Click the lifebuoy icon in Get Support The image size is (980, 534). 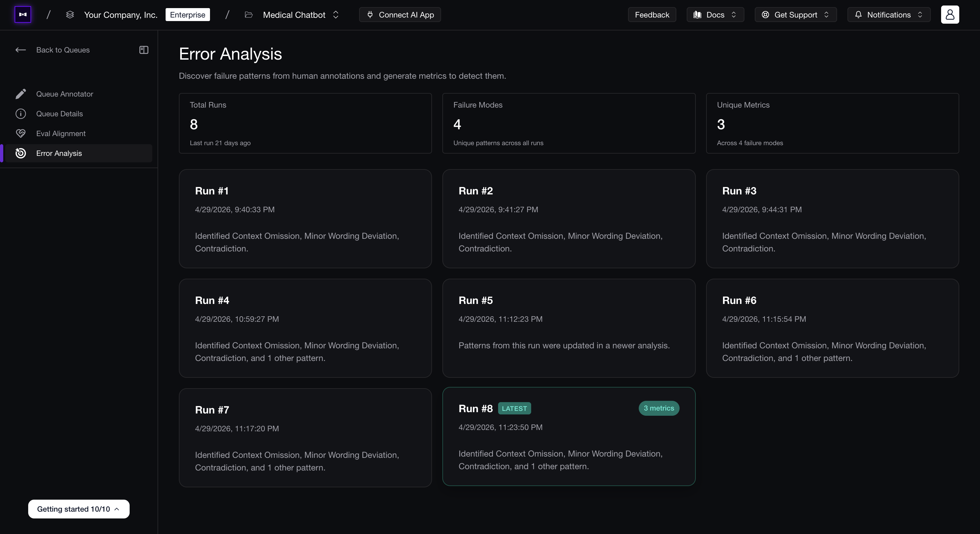click(x=765, y=15)
